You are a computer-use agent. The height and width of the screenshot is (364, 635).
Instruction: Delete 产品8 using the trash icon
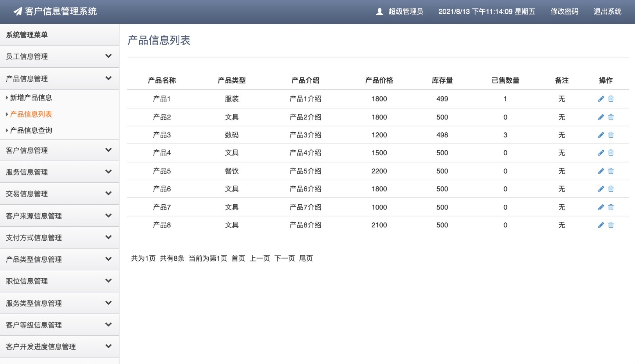[611, 225]
